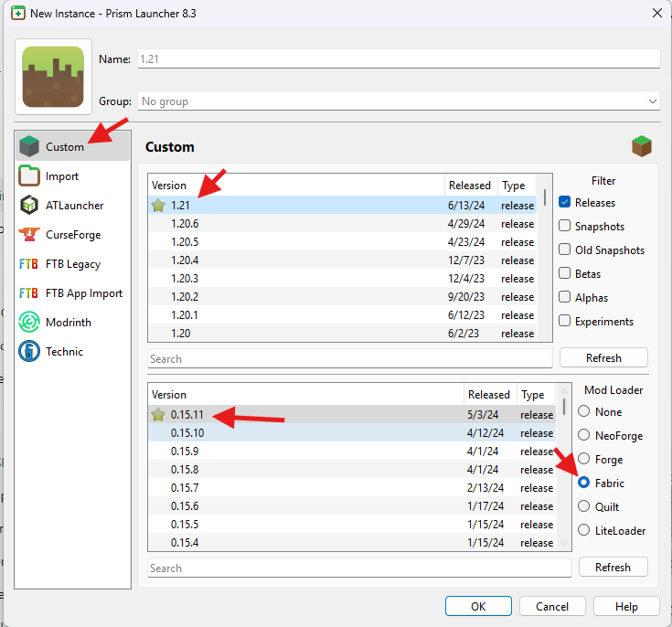672x627 pixels.
Task: Open Help for the dialog
Action: 626,606
